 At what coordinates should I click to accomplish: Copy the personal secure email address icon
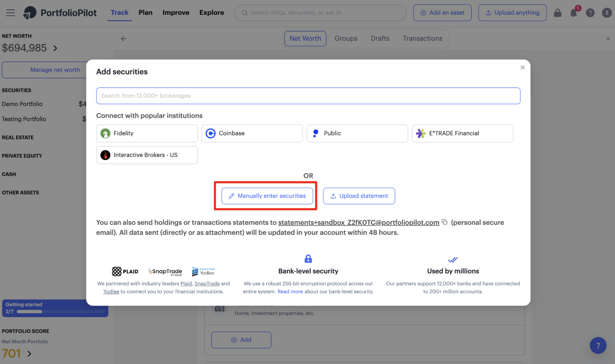(x=444, y=222)
